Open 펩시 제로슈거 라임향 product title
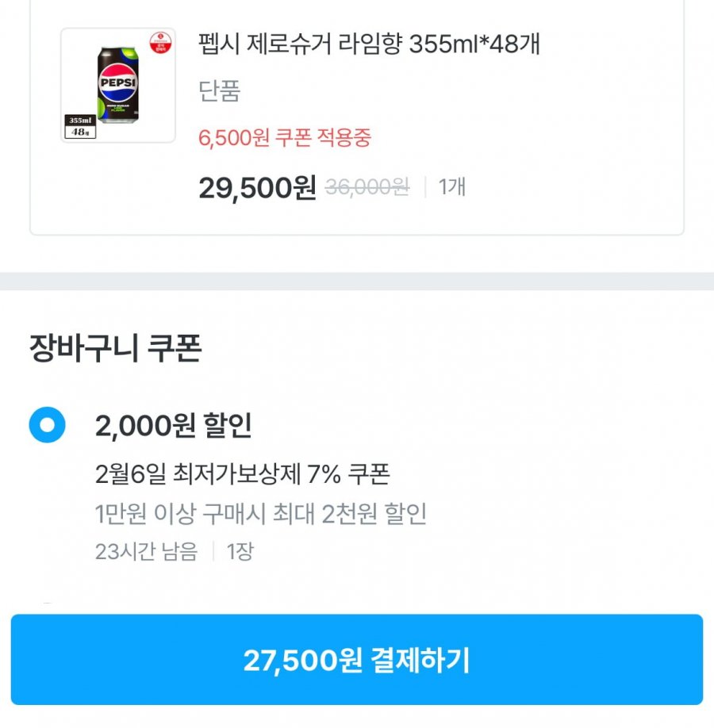Viewport: 714px width, 728px height. pyautogui.click(x=369, y=44)
